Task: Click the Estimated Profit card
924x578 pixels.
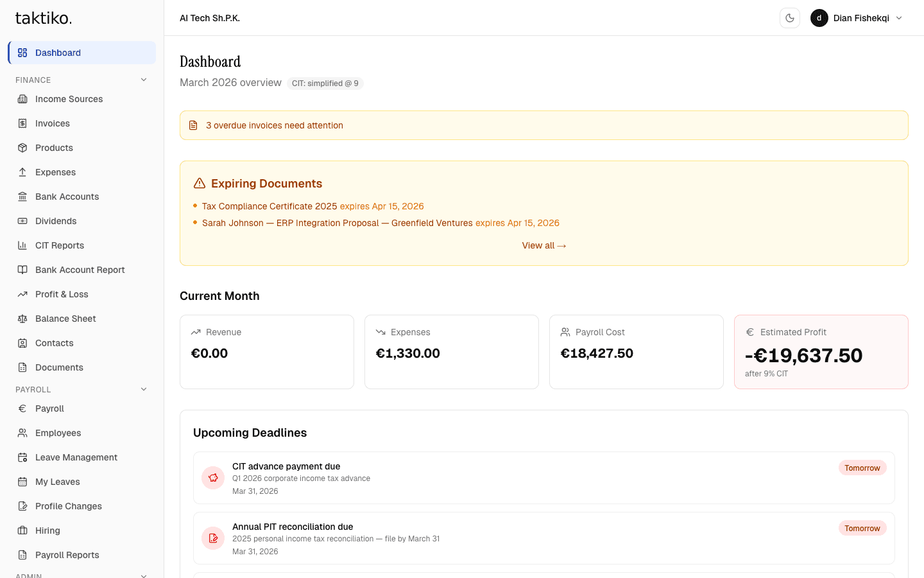Action: pyautogui.click(x=821, y=352)
